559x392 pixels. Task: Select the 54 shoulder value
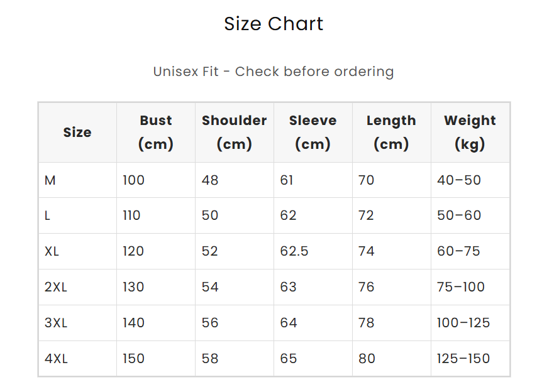[210, 287]
